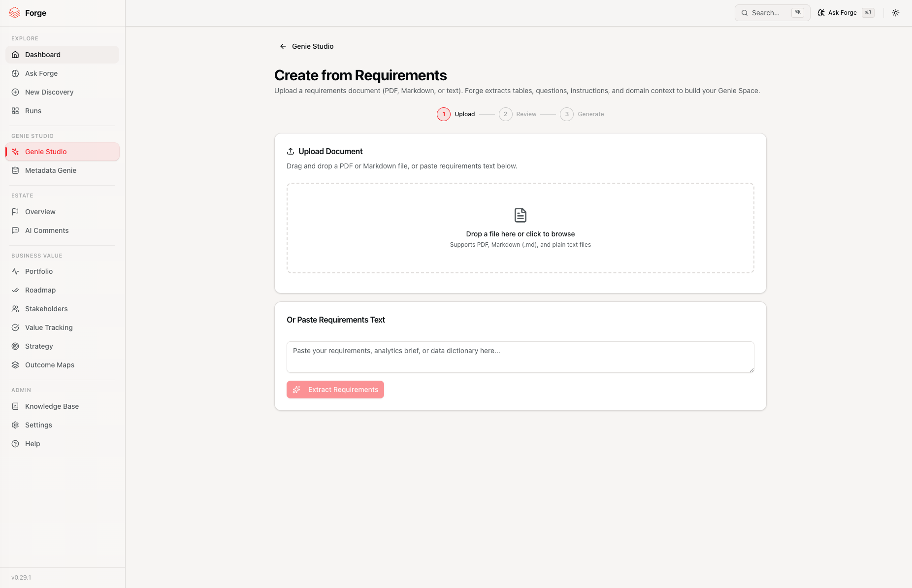Click Genie Studio back link
912x588 pixels.
click(306, 46)
